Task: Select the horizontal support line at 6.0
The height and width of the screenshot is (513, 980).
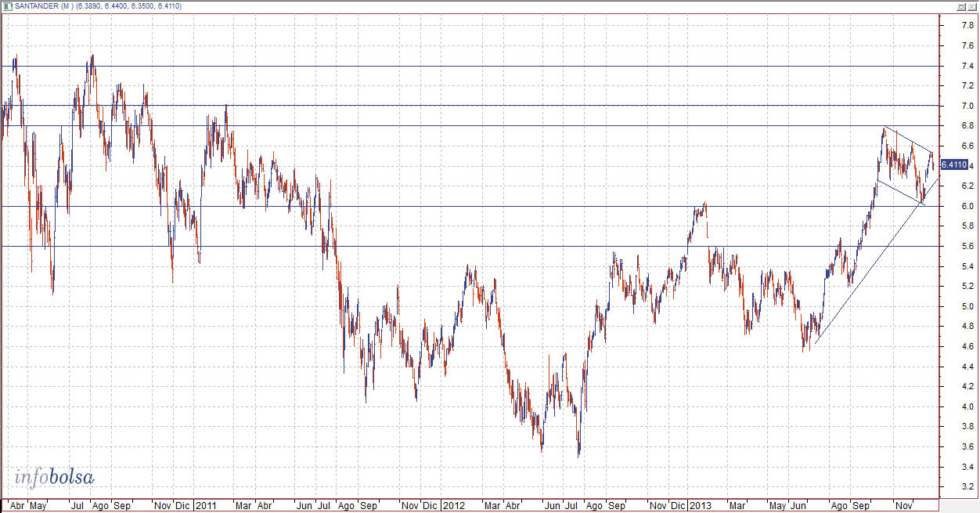Action: click(470, 206)
